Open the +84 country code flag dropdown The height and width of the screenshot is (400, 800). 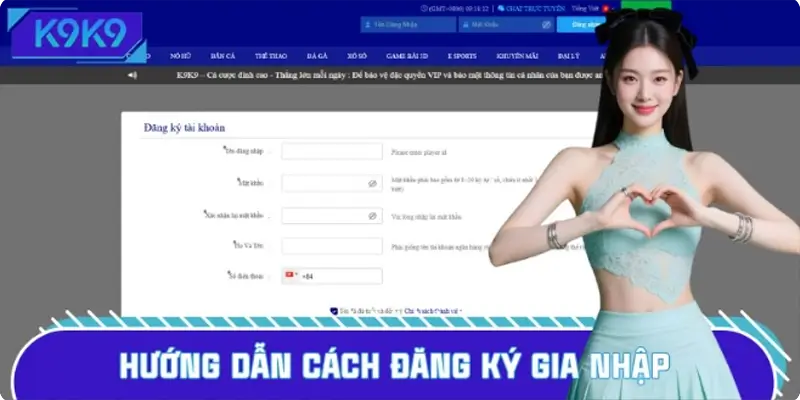291,275
